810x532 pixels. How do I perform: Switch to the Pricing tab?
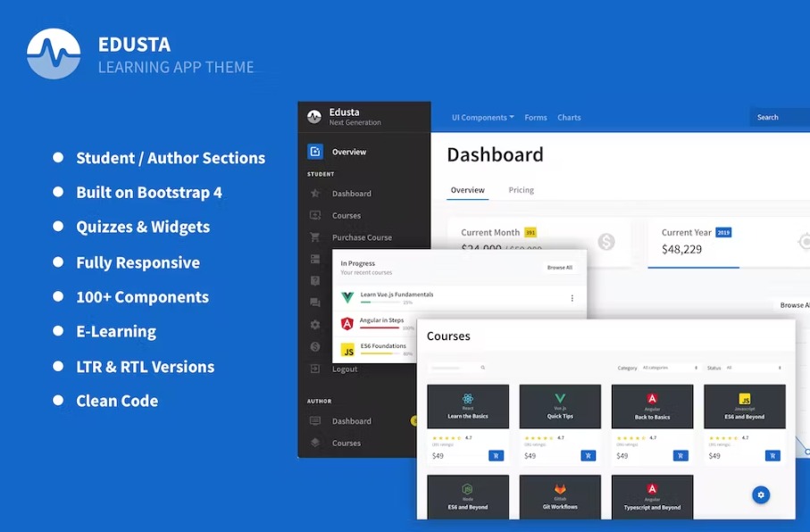522,190
